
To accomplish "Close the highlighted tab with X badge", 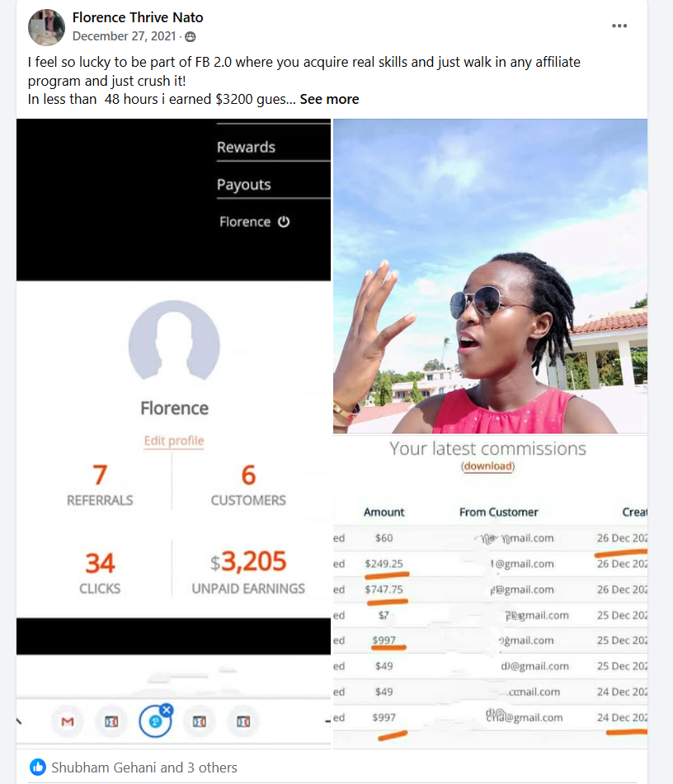I will click(167, 710).
